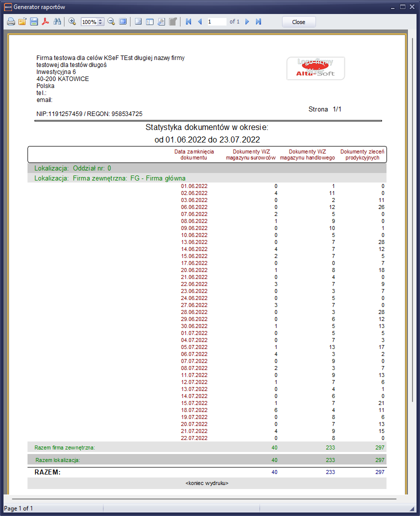This screenshot has width=420, height=516.
Task: Open a report file with folder icon
Action: (22, 22)
